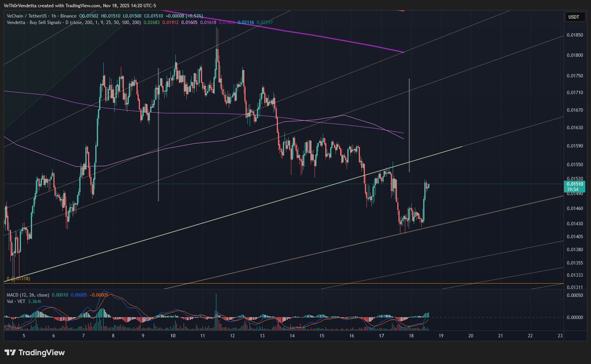
Task: Select the VeChain / TetherUS symbol title
Action: (x=29, y=16)
